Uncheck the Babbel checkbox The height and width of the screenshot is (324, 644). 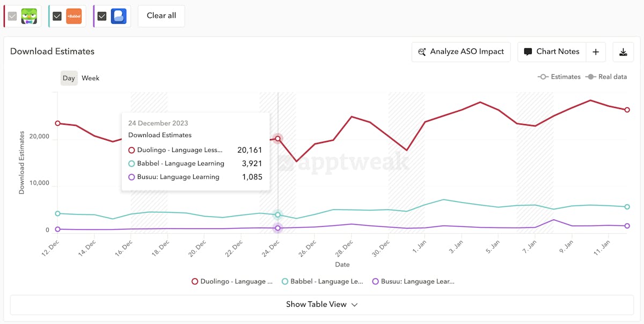click(57, 16)
